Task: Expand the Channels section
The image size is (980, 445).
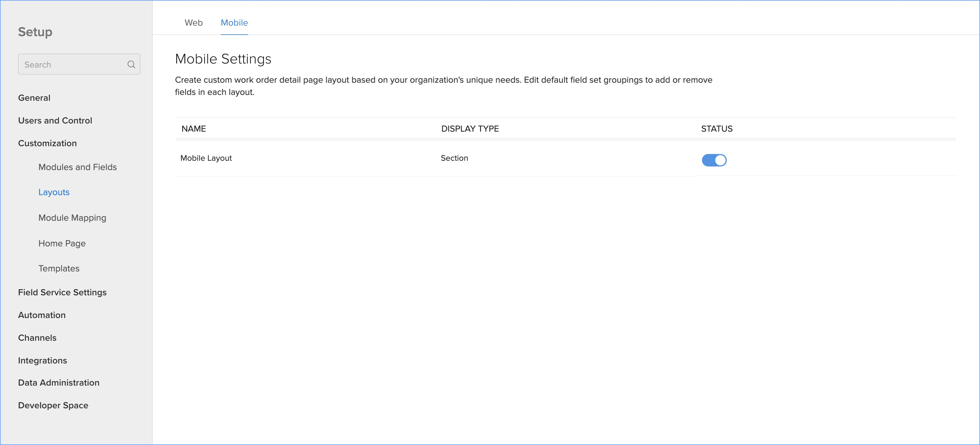Action: point(37,338)
